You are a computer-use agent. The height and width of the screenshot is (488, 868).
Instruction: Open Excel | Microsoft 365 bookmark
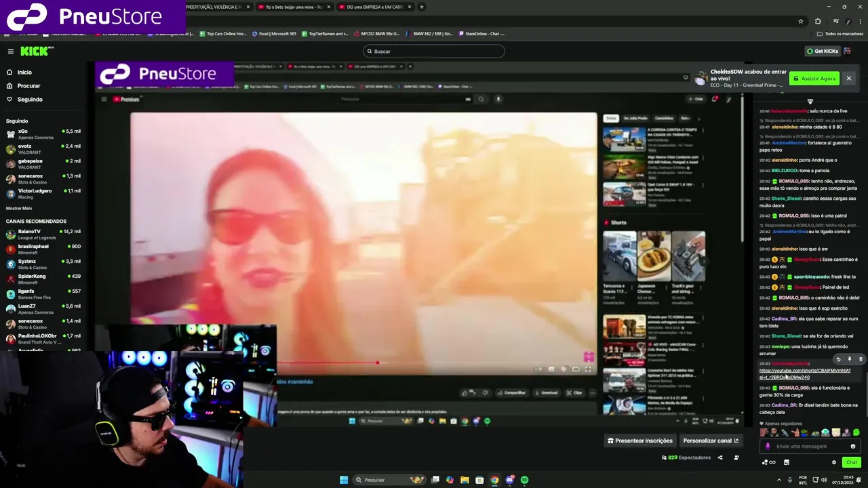pos(275,33)
